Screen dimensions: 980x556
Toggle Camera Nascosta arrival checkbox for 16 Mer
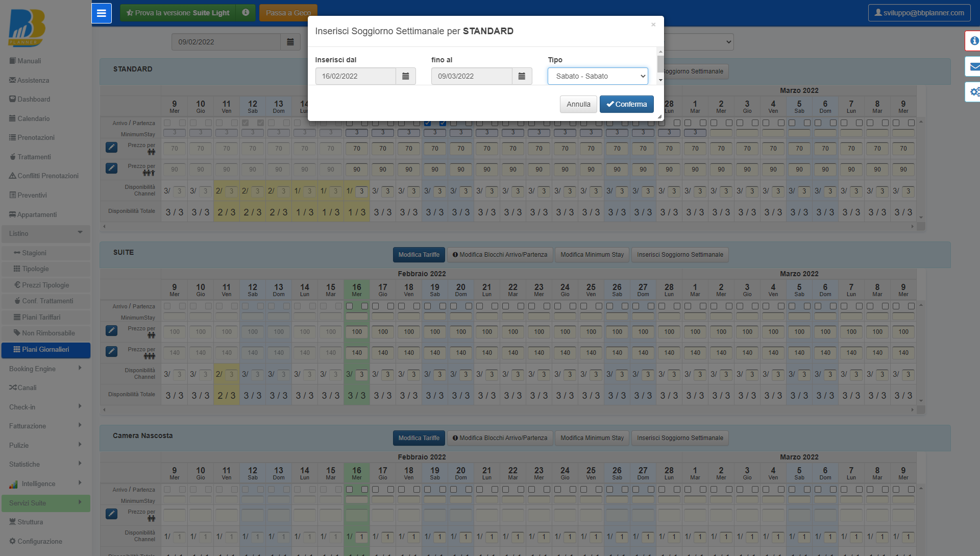click(x=350, y=490)
